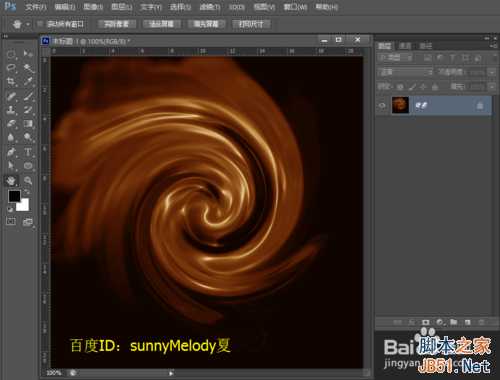Select the Gradient tool
This screenshot has height=380, width=500.
(28, 124)
